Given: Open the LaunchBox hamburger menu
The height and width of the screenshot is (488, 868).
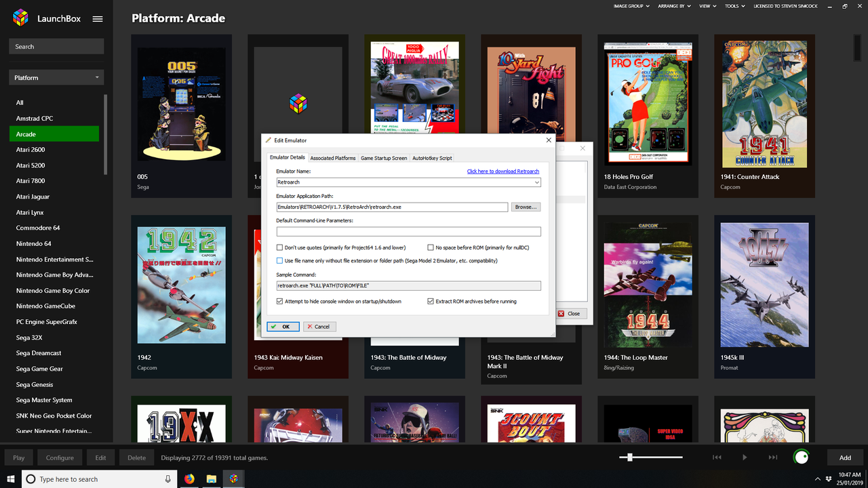Looking at the screenshot, I should 98,19.
